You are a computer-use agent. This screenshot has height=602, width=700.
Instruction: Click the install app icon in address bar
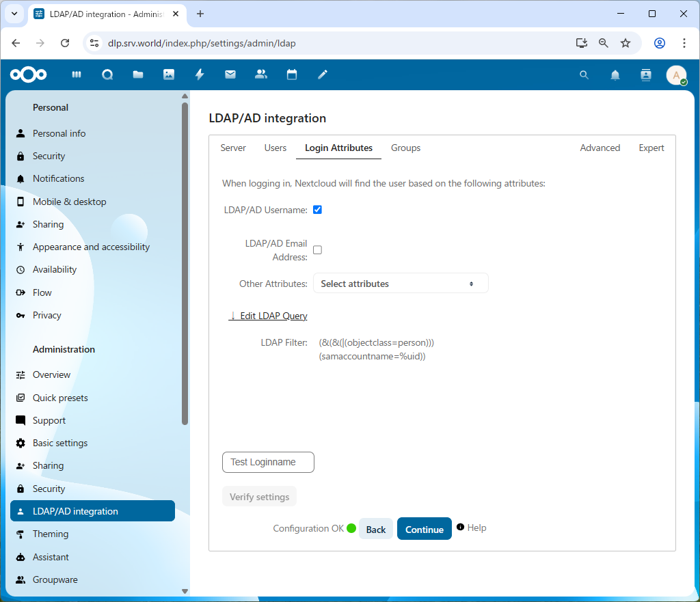coord(581,43)
